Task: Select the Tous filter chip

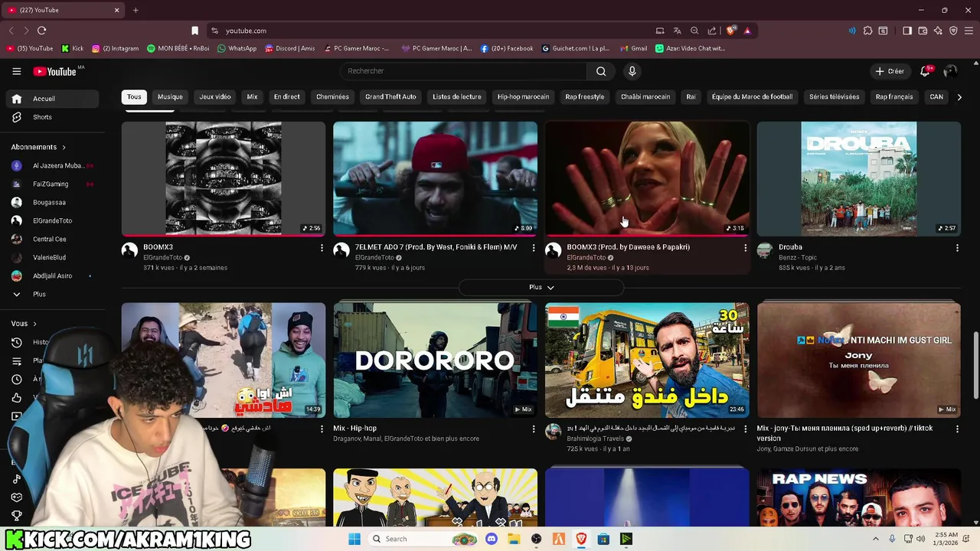Action: 134,97
